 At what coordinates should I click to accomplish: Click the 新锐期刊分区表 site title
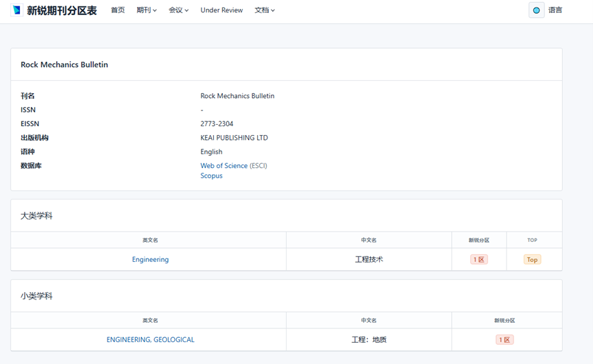tap(62, 10)
